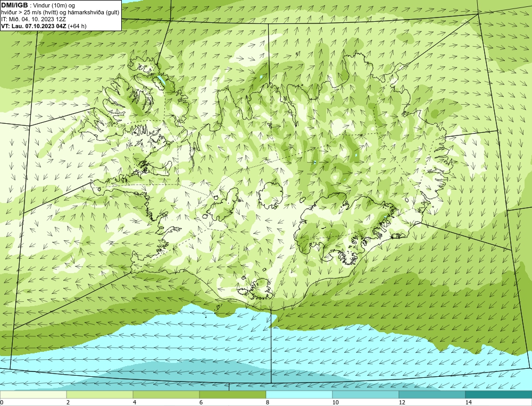The height and width of the screenshot is (406, 532).
Task: Click the legend value label '12'
Action: [x=402, y=402]
